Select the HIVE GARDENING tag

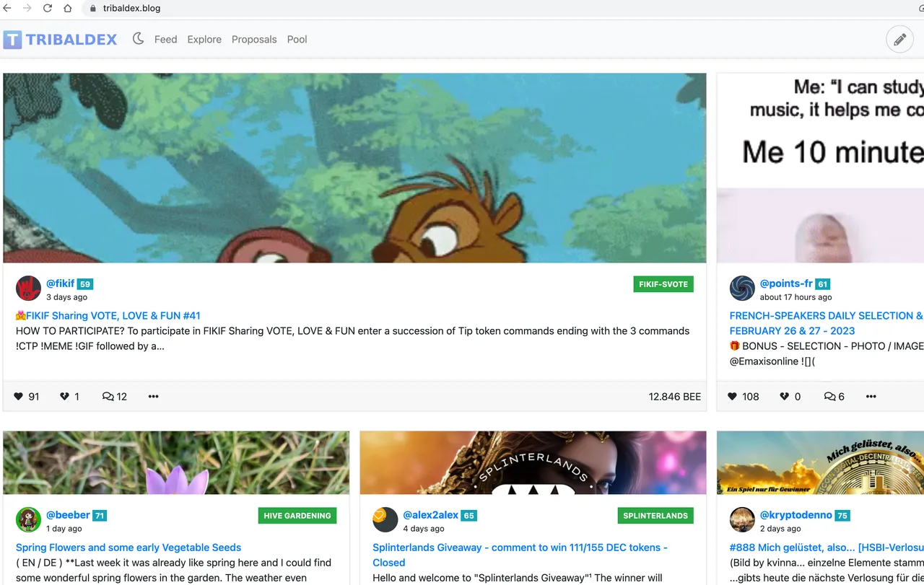click(x=297, y=516)
